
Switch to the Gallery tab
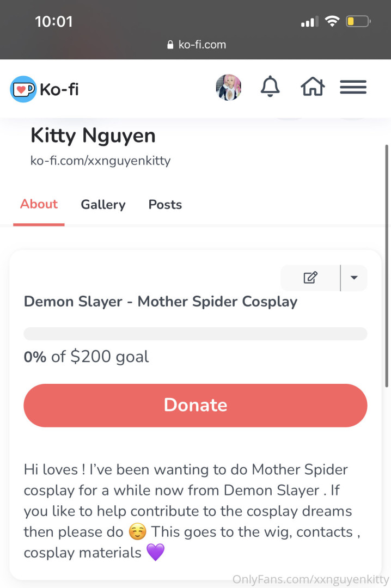point(103,205)
